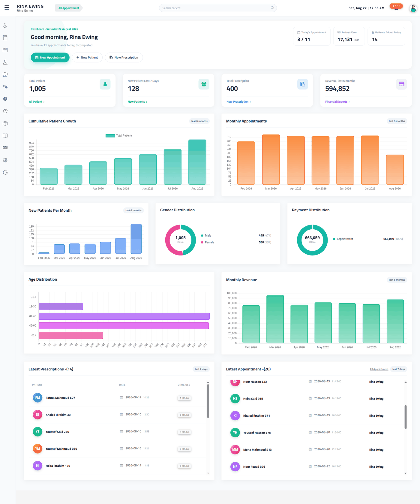Open All Appointment link in Latest Appointment
Viewport: 420px width, 504px height.
pyautogui.click(x=379, y=369)
